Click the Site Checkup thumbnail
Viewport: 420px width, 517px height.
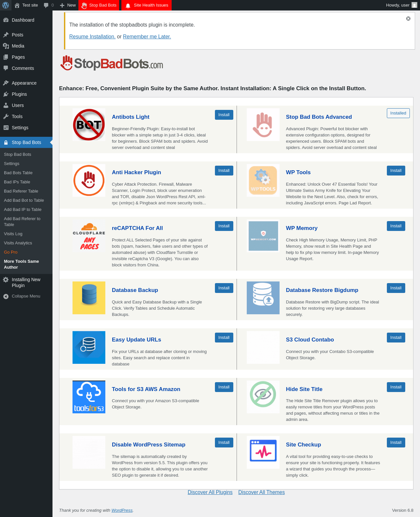(263, 452)
